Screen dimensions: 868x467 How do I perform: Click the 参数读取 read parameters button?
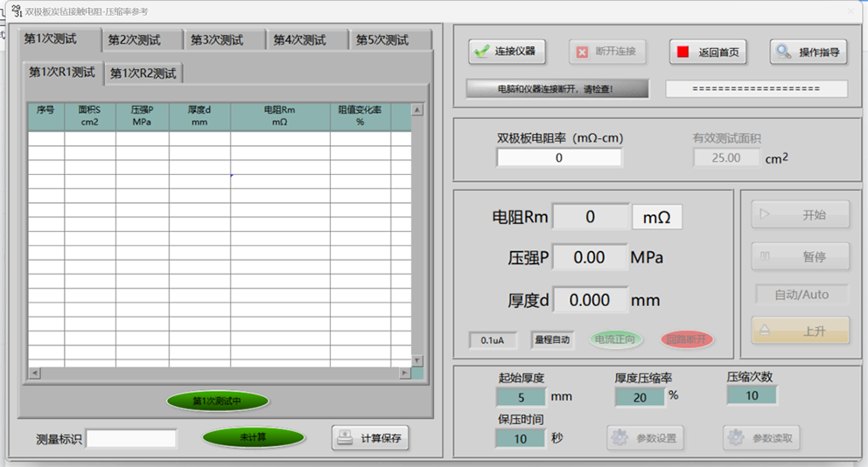coord(761,438)
